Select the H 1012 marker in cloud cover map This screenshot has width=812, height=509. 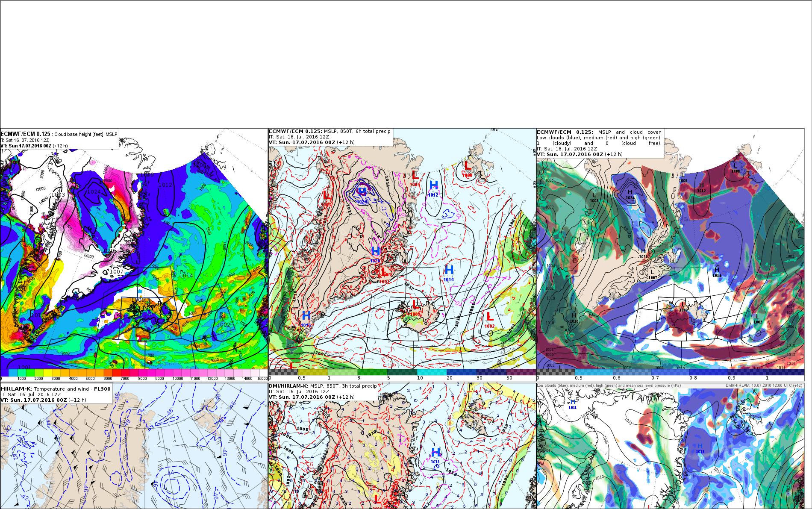[x=701, y=188]
